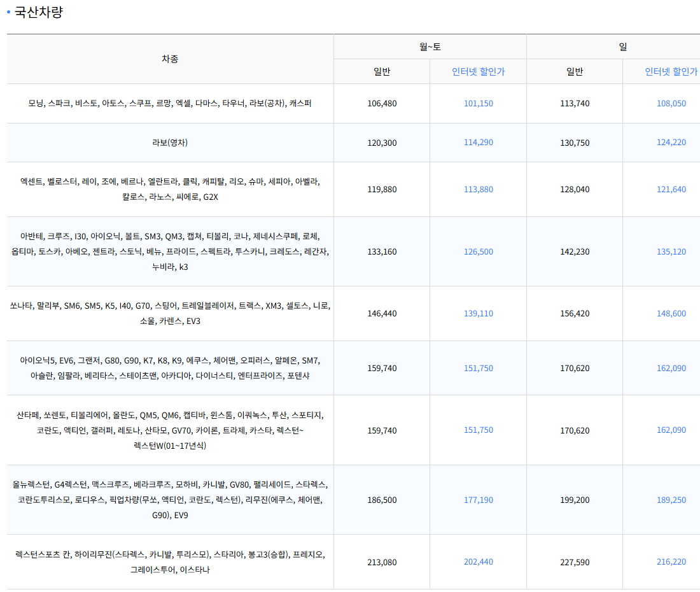Click the price 120,300
Image resolution: width=700 pixels, height=592 pixels.
tap(382, 143)
